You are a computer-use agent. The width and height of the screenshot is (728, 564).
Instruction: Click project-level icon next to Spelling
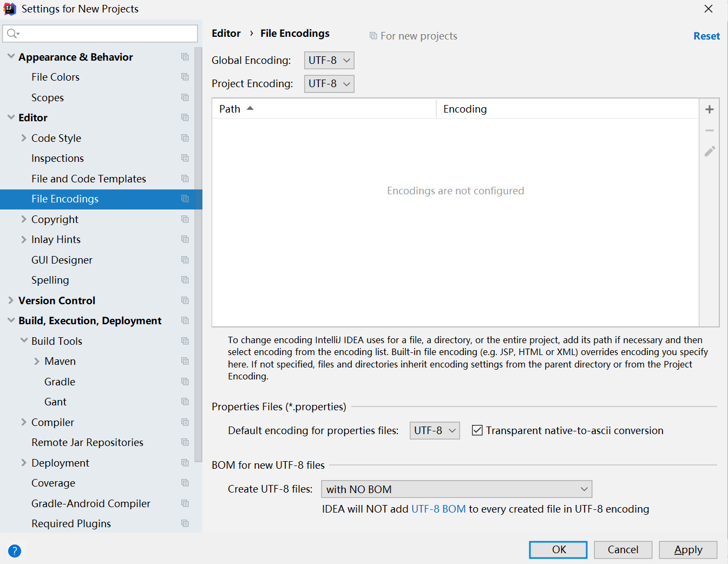point(185,280)
